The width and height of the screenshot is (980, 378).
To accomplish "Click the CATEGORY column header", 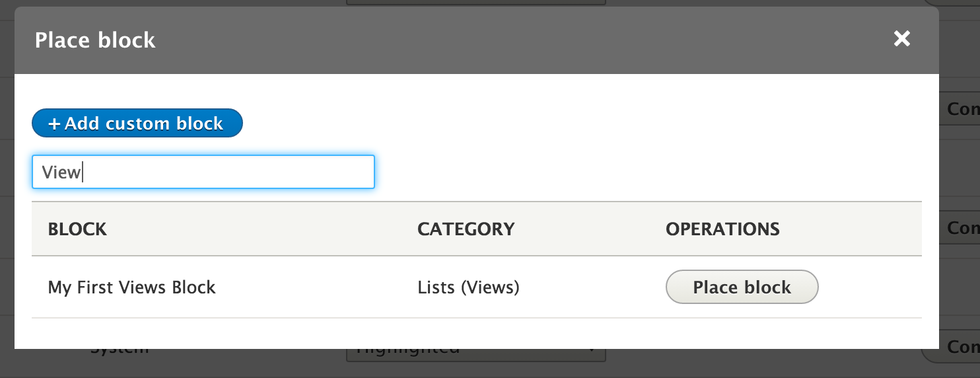I will 466,229.
